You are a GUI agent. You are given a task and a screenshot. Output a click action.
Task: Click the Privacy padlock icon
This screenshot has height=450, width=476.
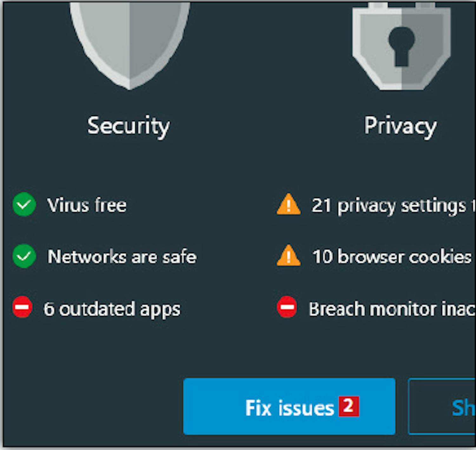point(401,48)
